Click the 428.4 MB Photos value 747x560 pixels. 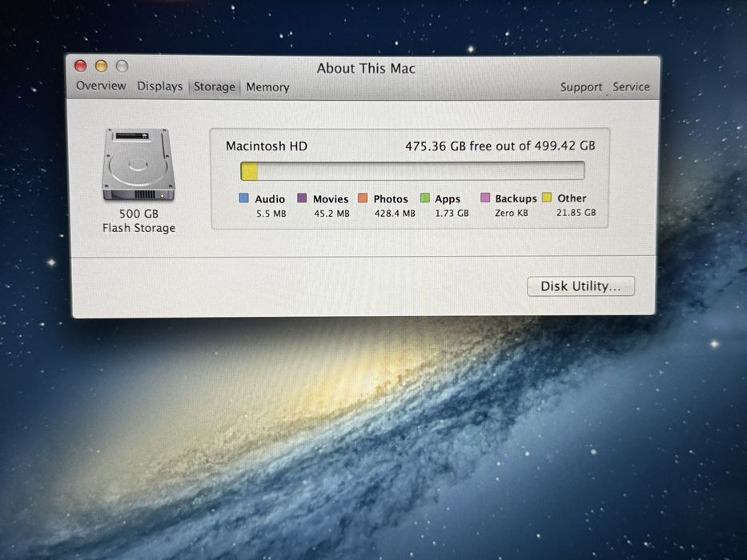(x=395, y=214)
